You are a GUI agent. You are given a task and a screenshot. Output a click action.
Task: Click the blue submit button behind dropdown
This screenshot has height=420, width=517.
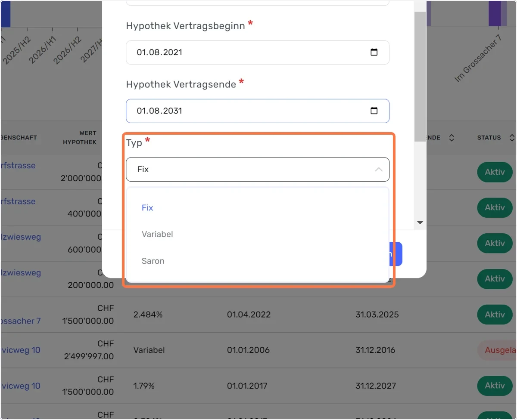tap(396, 254)
